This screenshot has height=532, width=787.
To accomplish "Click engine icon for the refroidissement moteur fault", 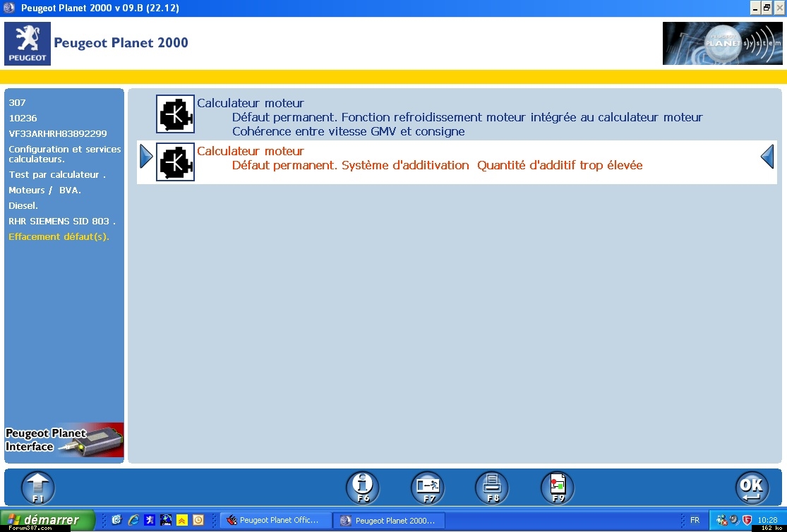I will pyautogui.click(x=175, y=114).
